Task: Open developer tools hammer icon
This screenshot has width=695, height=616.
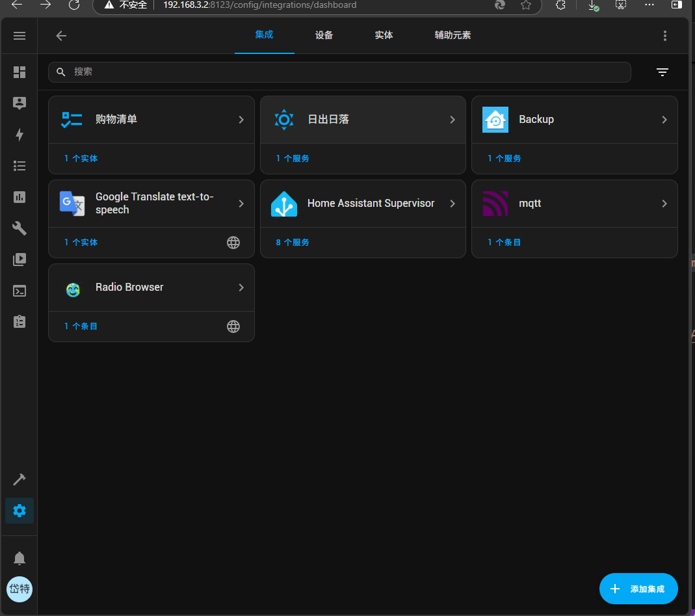Action: tap(20, 479)
